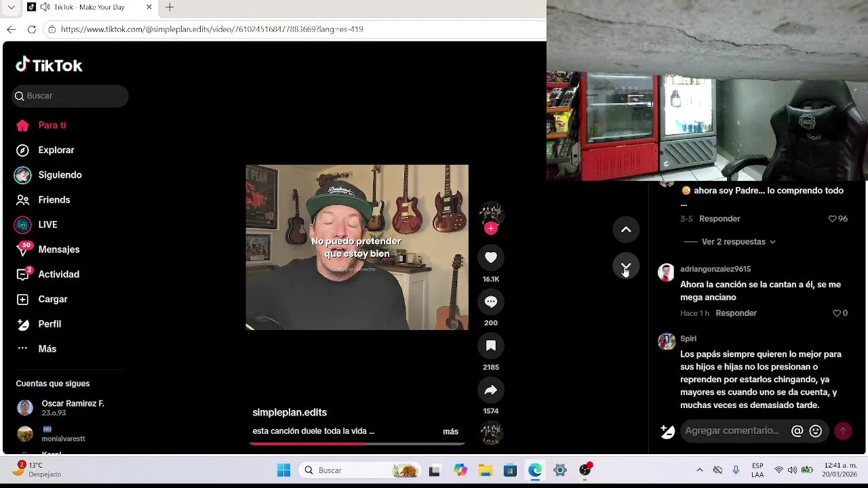Seek on the red video progress bar
The height and width of the screenshot is (488, 868).
click(357, 443)
